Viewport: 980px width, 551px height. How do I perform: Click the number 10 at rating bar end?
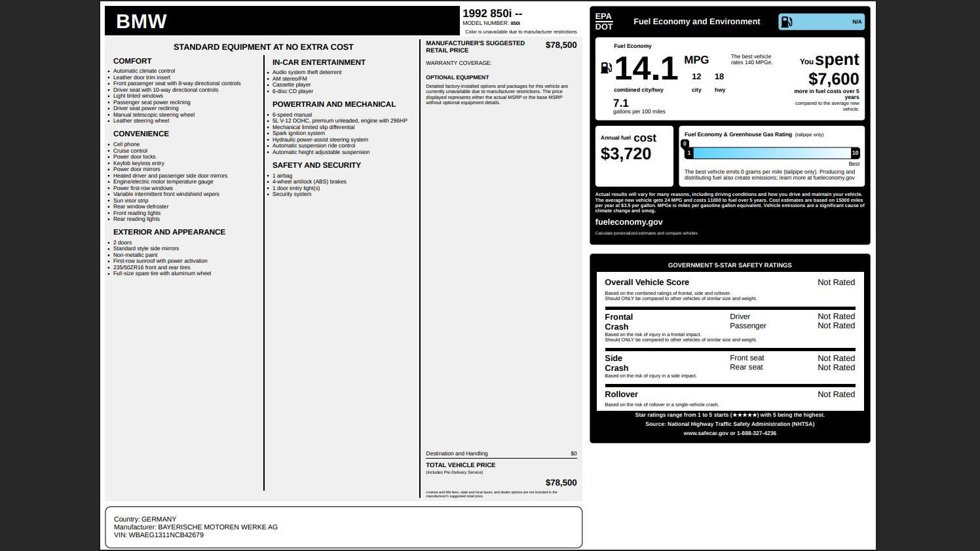[854, 153]
